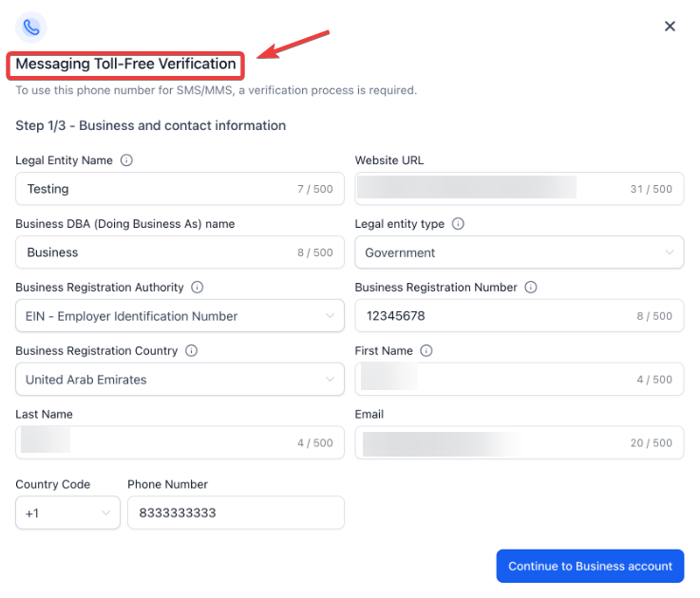Close the verification dialog with X

[x=670, y=27]
